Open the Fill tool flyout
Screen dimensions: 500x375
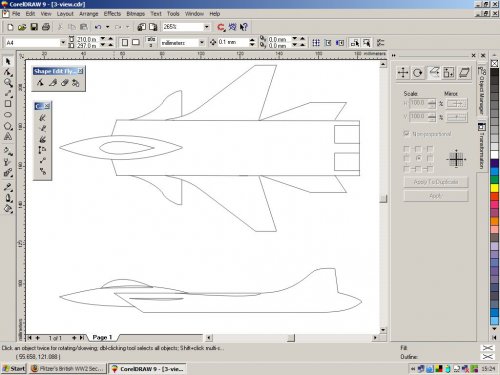click(x=8, y=209)
